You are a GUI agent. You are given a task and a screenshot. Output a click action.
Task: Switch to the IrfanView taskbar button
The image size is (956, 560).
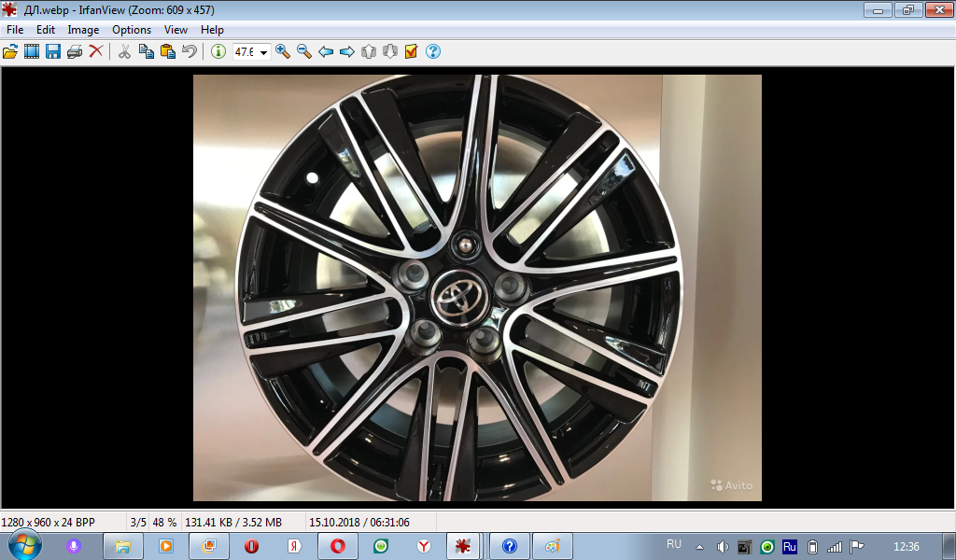[463, 546]
